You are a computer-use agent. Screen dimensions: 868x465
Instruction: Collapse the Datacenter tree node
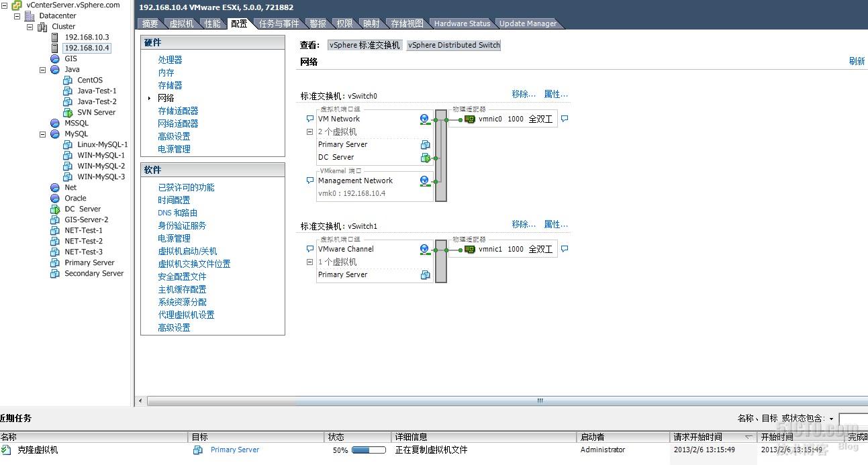pos(17,15)
